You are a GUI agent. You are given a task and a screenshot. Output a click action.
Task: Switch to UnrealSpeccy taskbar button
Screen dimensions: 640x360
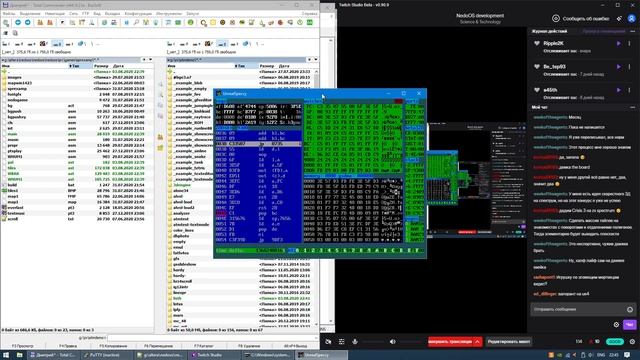pyautogui.click(x=322, y=355)
